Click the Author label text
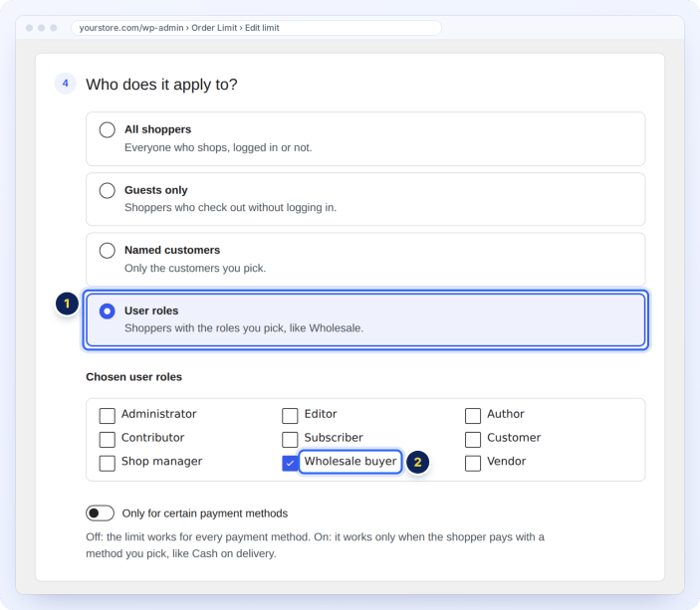Image resolution: width=700 pixels, height=610 pixels. tap(506, 414)
